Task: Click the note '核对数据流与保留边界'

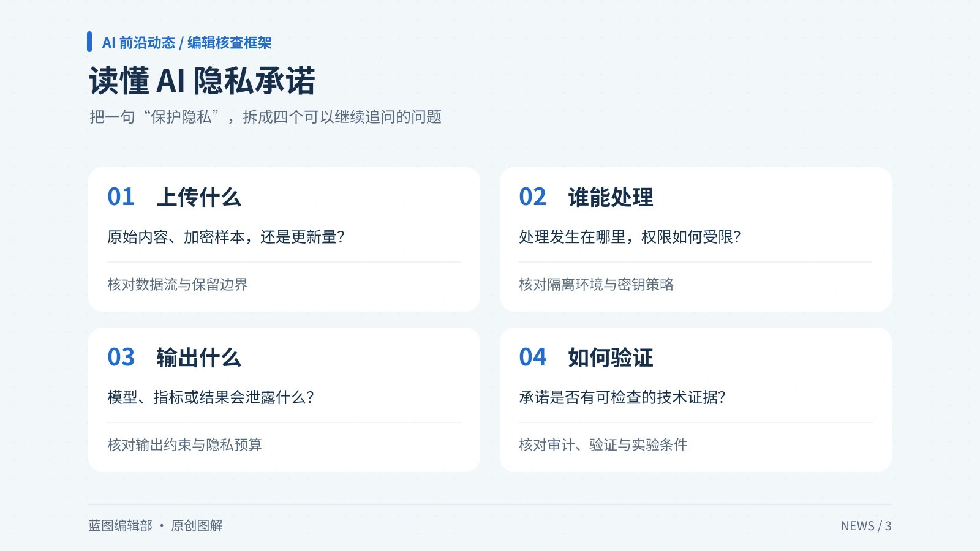Action: click(x=178, y=284)
